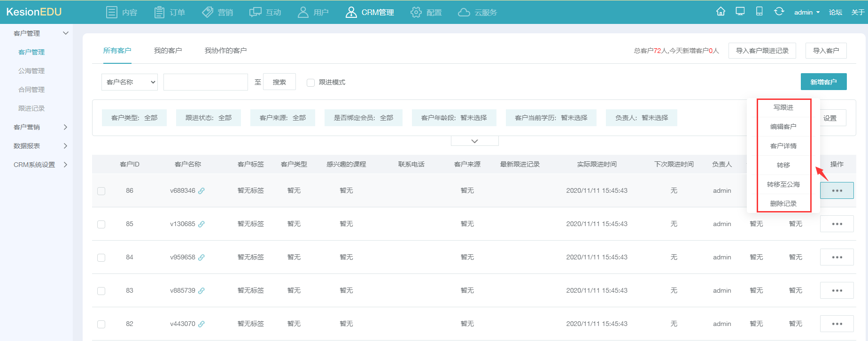Image resolution: width=868 pixels, height=341 pixels.
Task: Open the three-dot menu for customer 84
Action: [837, 257]
